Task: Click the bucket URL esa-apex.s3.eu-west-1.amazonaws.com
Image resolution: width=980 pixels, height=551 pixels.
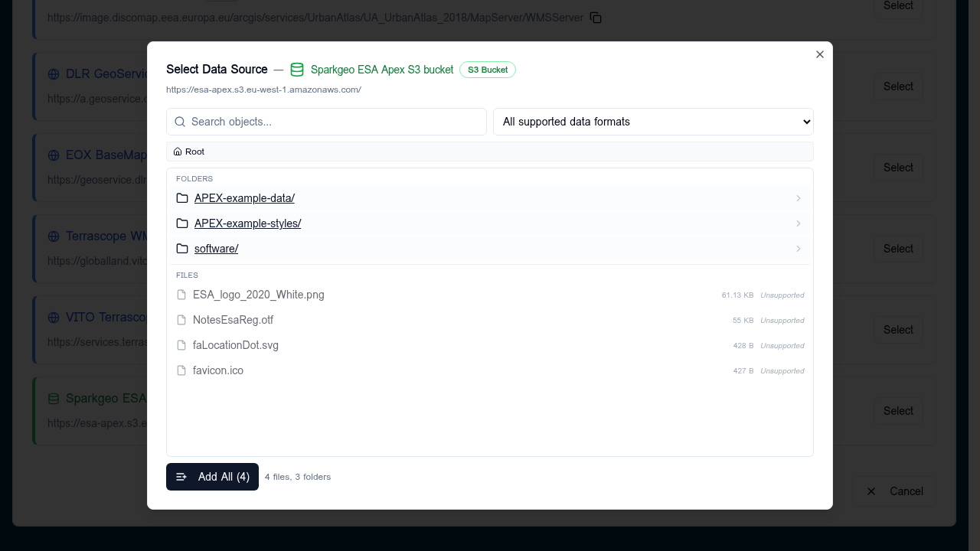Action: click(263, 90)
